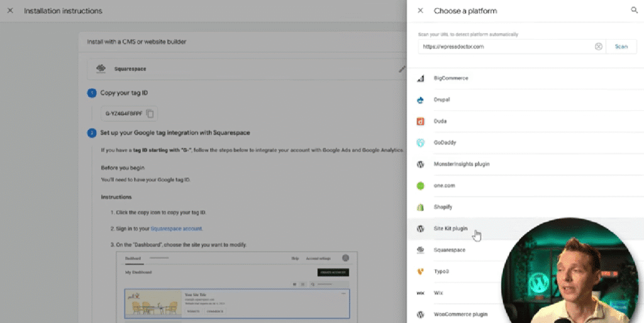
Task: Select the GoDaddy platform icon
Action: coord(420,143)
